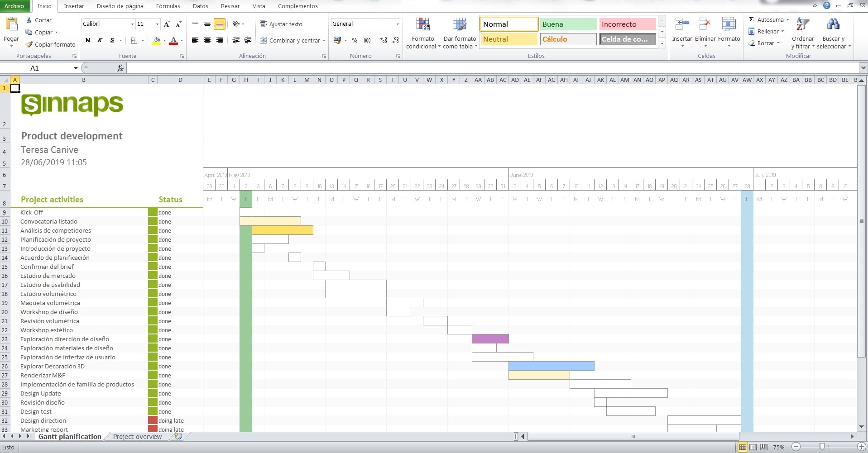Open the Name Box dropdown arrow
The image size is (868, 453).
76,68
